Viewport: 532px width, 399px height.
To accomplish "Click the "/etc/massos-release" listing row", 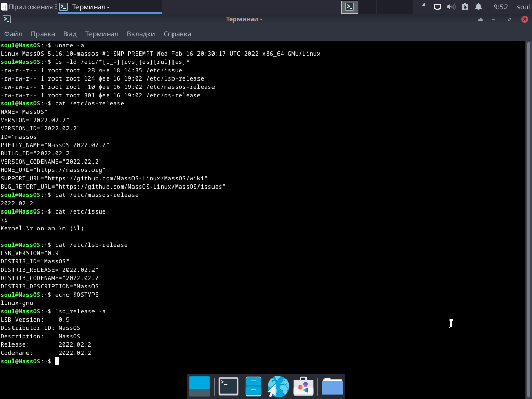I will 108,87.
